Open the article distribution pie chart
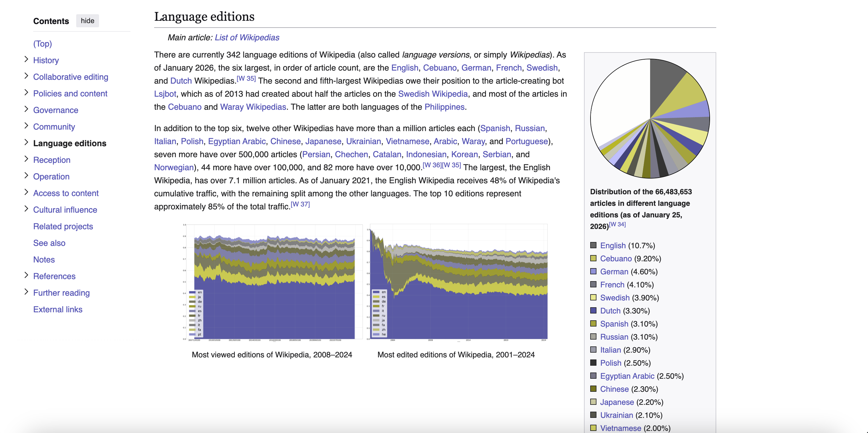868x433 pixels. pyautogui.click(x=650, y=118)
